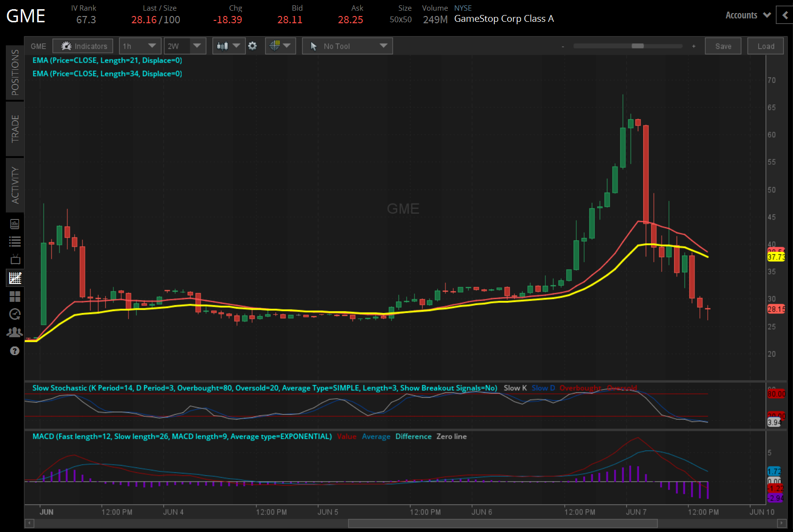Viewport: 793px width, 532px height.
Task: Switch to the ACTIVITY tab
Action: pyautogui.click(x=15, y=185)
